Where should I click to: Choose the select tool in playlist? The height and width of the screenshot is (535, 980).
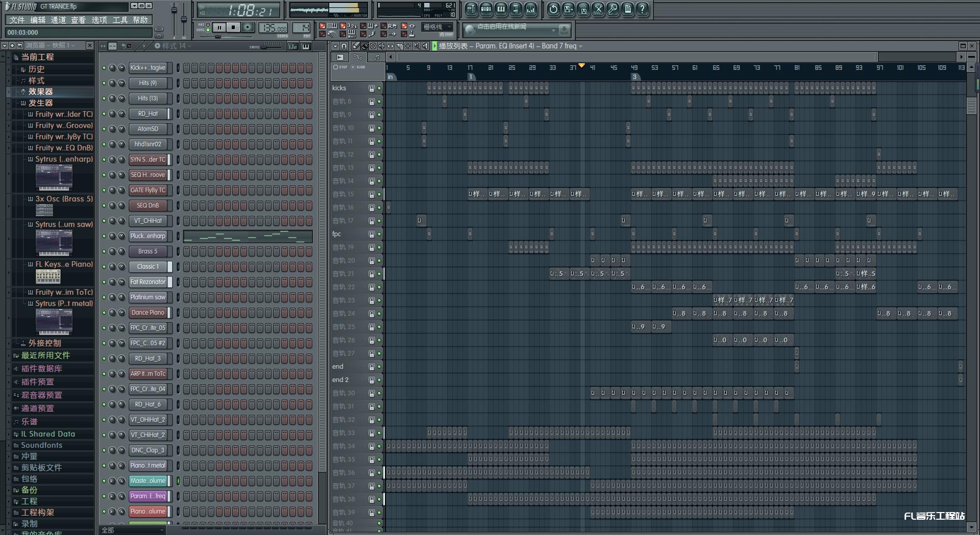click(x=408, y=46)
